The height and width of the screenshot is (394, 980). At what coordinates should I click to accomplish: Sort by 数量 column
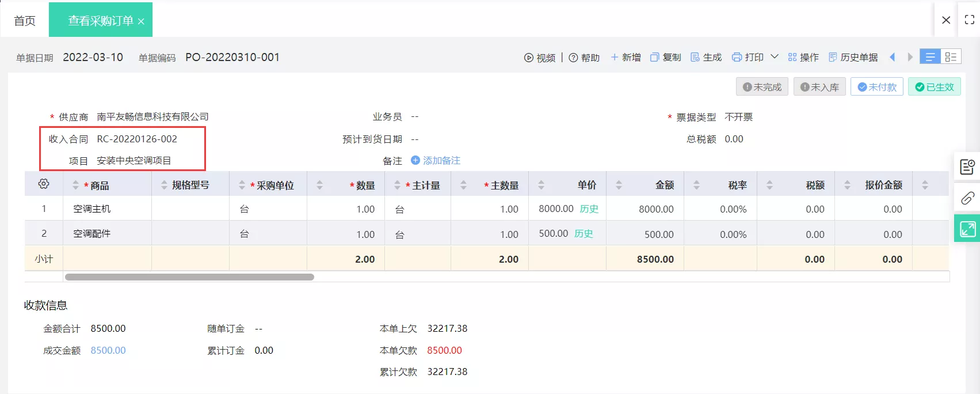point(319,185)
